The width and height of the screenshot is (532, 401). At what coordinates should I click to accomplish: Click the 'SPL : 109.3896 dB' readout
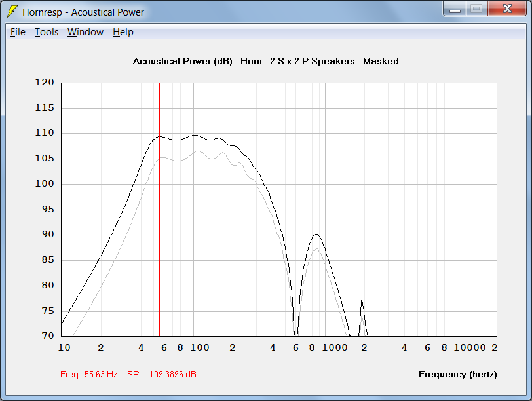(x=162, y=374)
